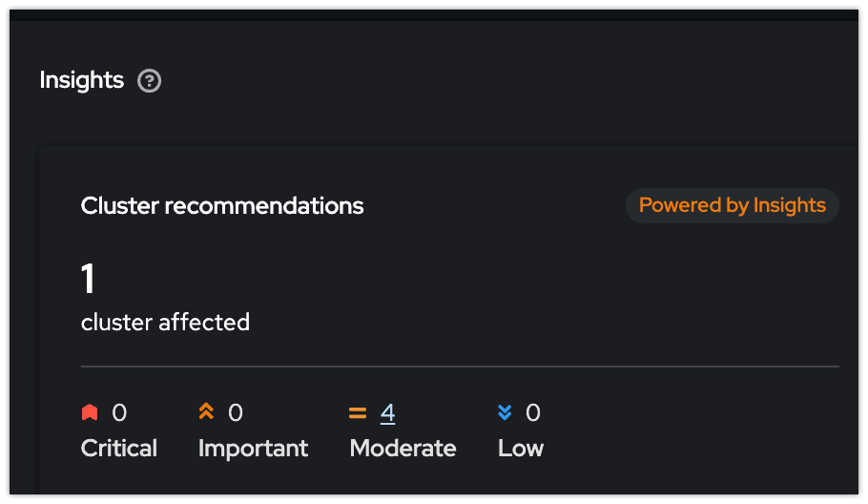
Task: Click the orange Important severity icon
Action: coord(206,411)
